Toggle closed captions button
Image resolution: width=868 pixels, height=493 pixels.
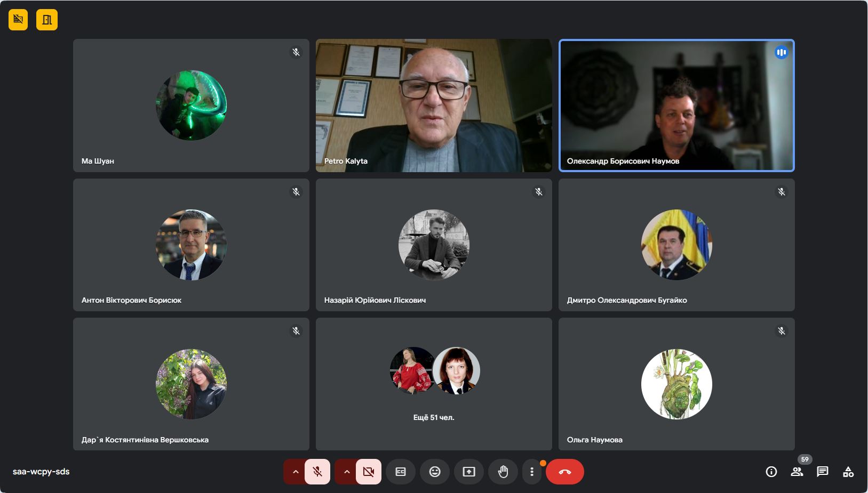point(401,472)
